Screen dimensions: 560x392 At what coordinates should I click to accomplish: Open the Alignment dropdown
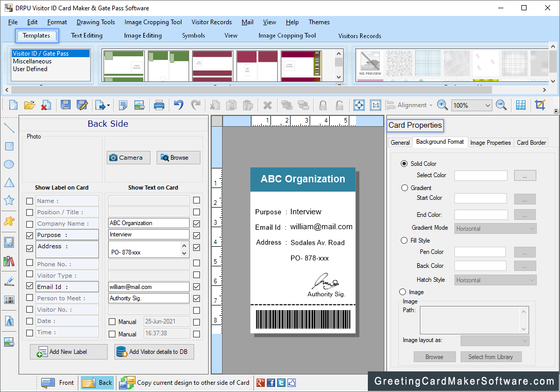click(x=409, y=105)
